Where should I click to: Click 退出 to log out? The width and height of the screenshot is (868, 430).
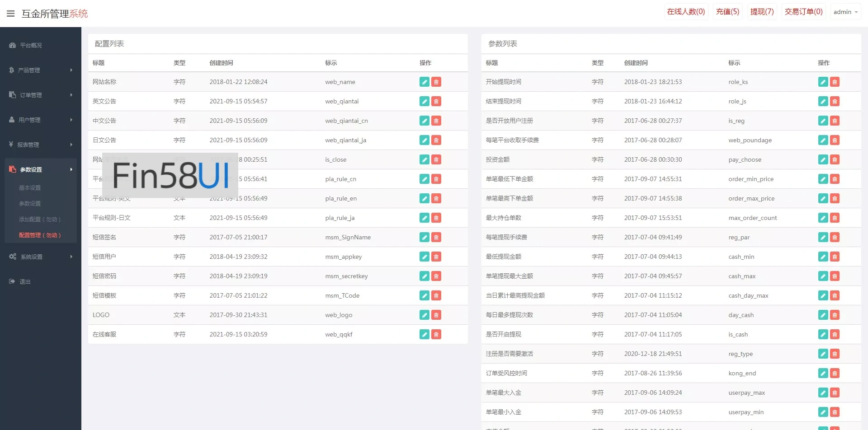tap(24, 281)
